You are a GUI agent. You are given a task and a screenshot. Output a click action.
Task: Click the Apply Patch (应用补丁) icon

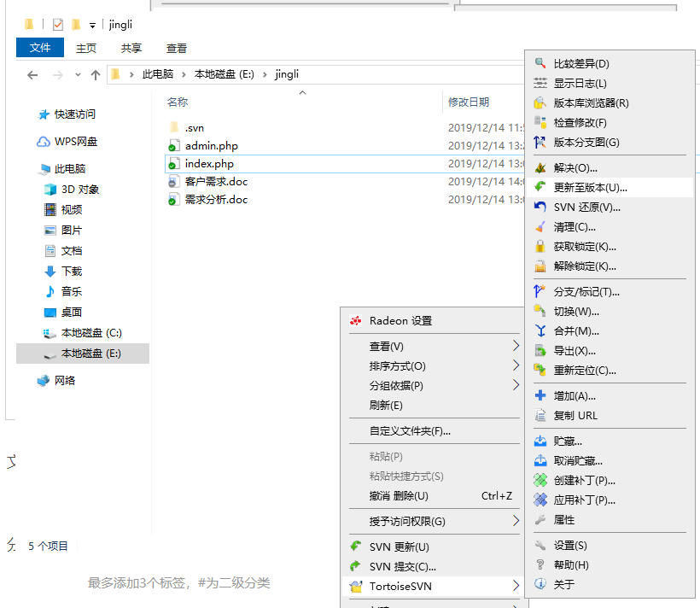(x=540, y=500)
